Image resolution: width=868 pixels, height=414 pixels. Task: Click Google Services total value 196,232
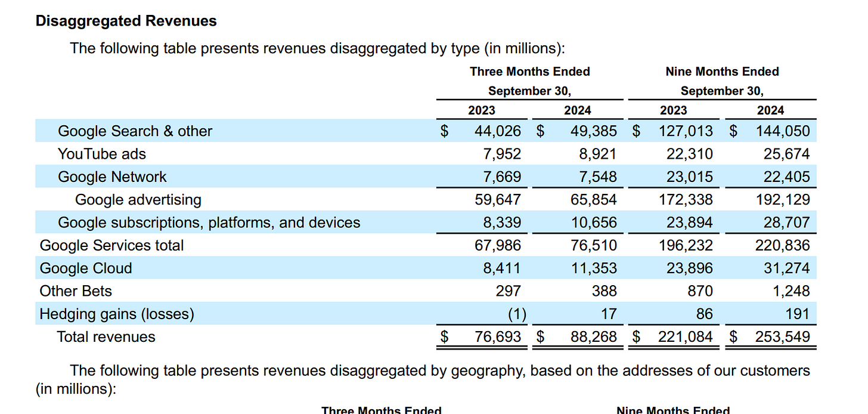[686, 245]
